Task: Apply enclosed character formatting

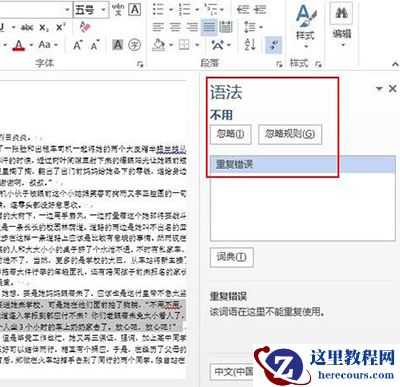Action: (x=135, y=45)
